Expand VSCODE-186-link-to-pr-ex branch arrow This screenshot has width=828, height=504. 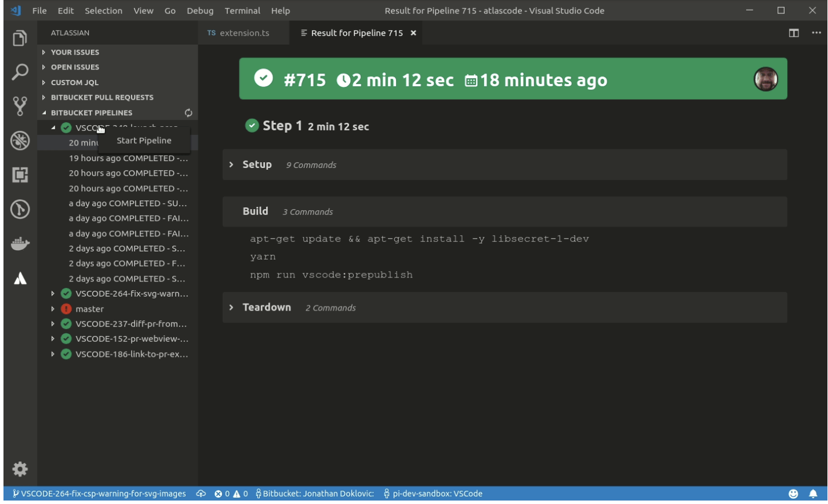coord(53,354)
